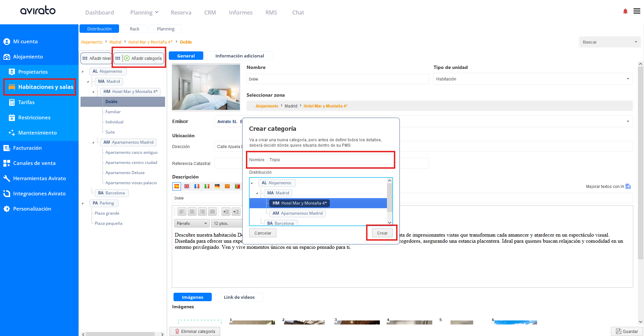Switch to the Link de videos tab
The width and height of the screenshot is (644, 336).
pyautogui.click(x=239, y=297)
